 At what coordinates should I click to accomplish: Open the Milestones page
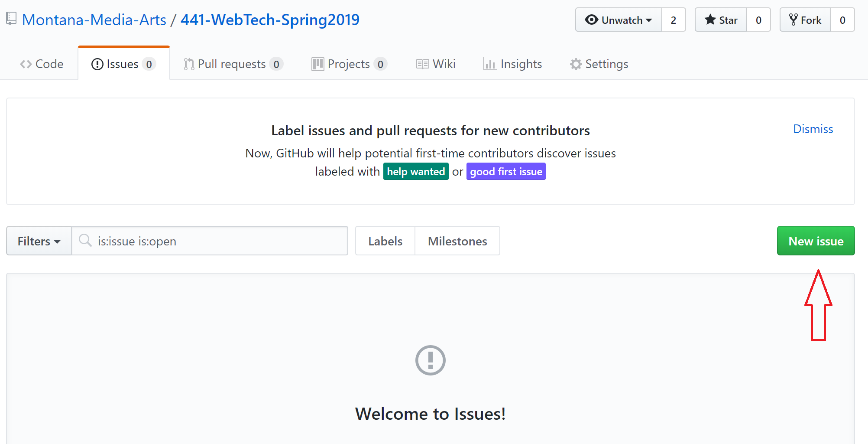(457, 241)
